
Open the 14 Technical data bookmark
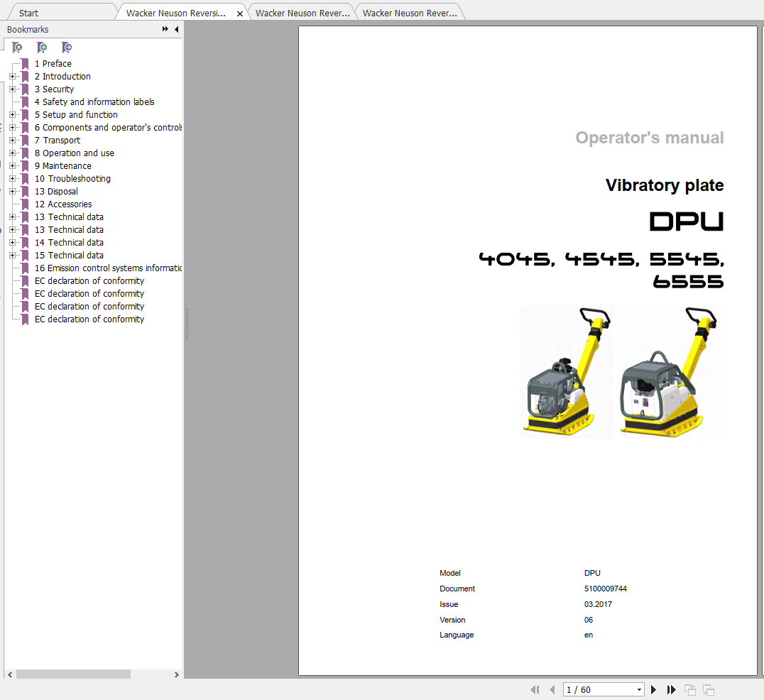(69, 243)
